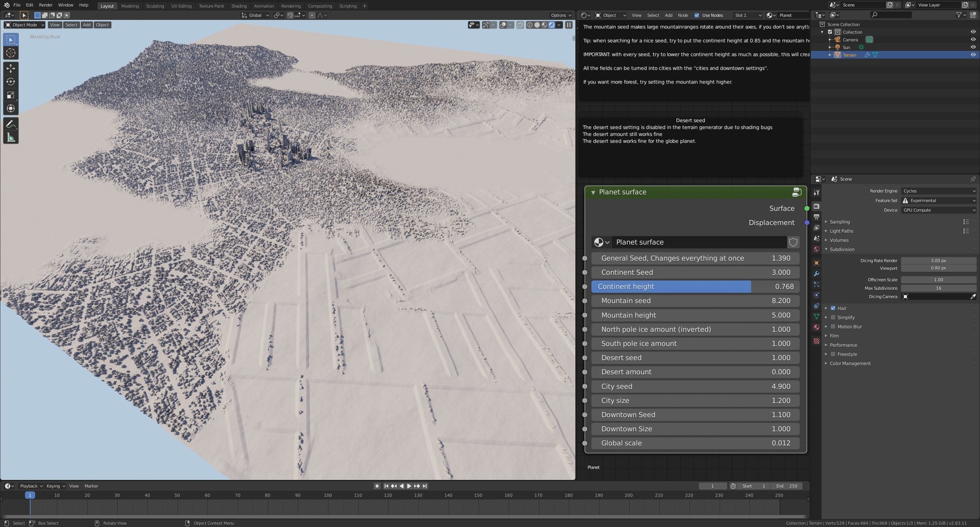Switch to the Render Properties tab
The height and width of the screenshot is (527, 980).
coord(816,206)
